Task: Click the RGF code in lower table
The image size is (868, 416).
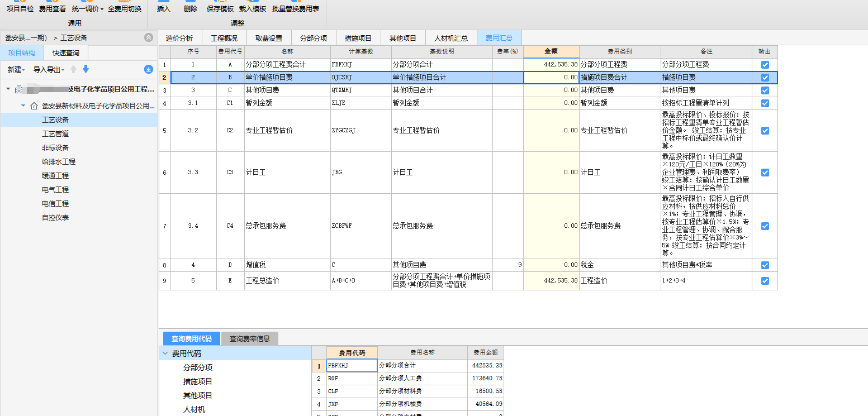Action: [352, 379]
